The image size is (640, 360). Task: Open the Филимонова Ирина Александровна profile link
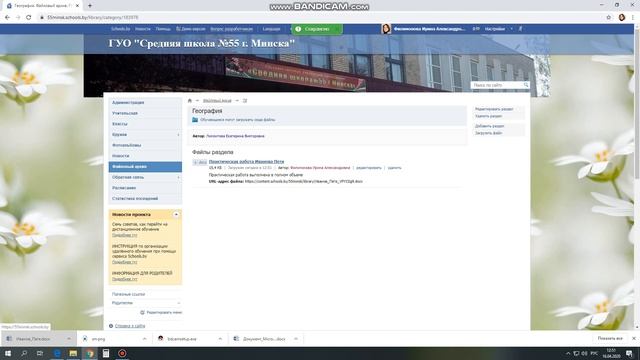pos(429,29)
